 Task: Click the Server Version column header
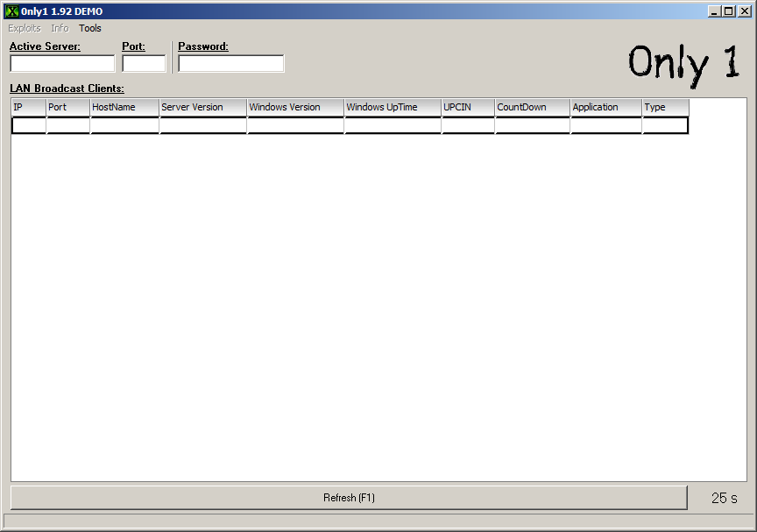point(202,107)
